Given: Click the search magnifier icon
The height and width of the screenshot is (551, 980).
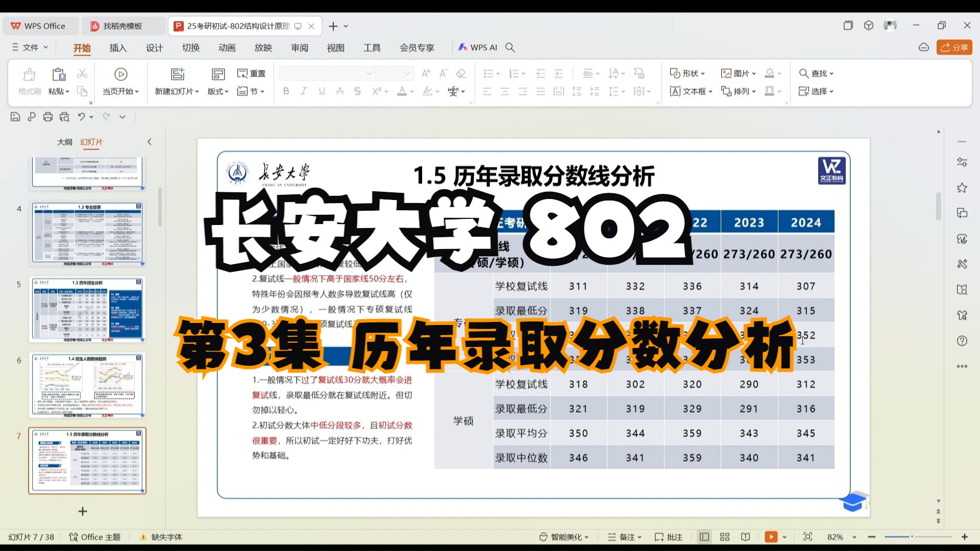Looking at the screenshot, I should pyautogui.click(x=510, y=47).
